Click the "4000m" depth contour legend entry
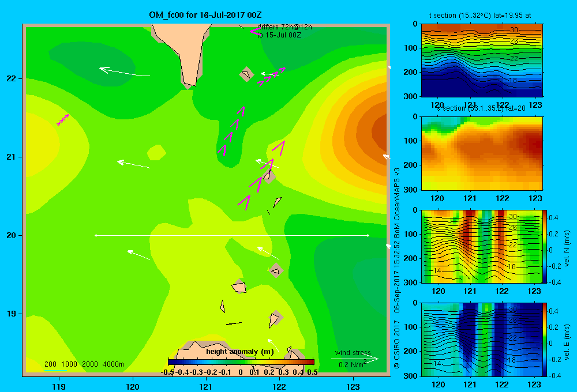This screenshot has width=577, height=392. point(113,364)
